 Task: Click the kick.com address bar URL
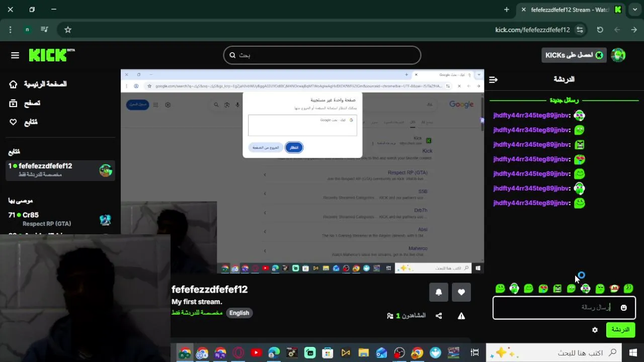point(532,30)
